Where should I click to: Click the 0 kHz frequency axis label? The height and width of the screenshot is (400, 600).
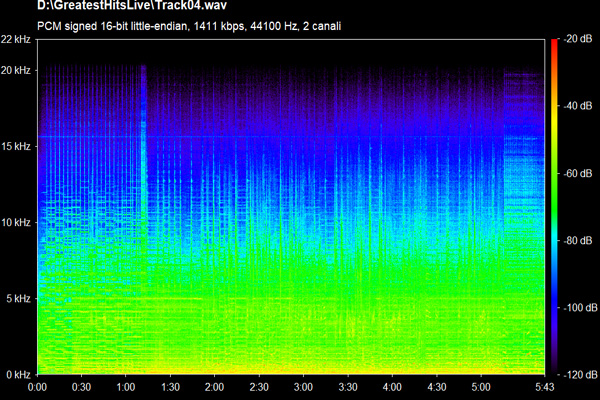18,374
